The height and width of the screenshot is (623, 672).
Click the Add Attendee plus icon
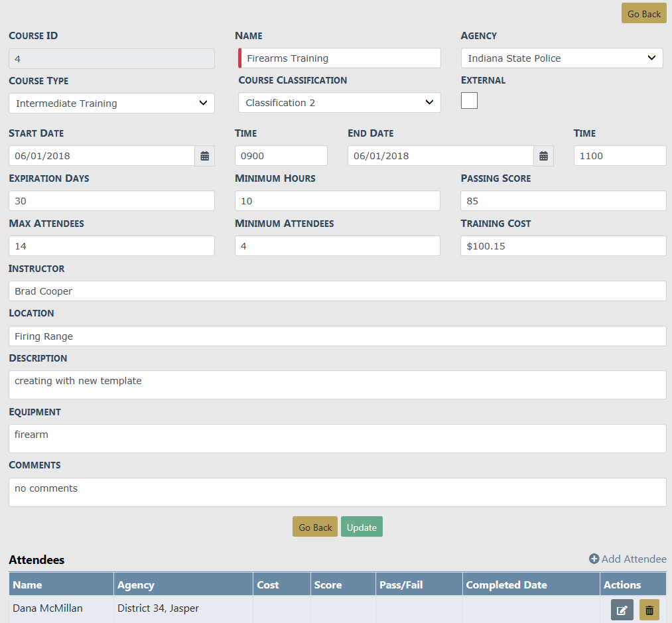coord(594,559)
